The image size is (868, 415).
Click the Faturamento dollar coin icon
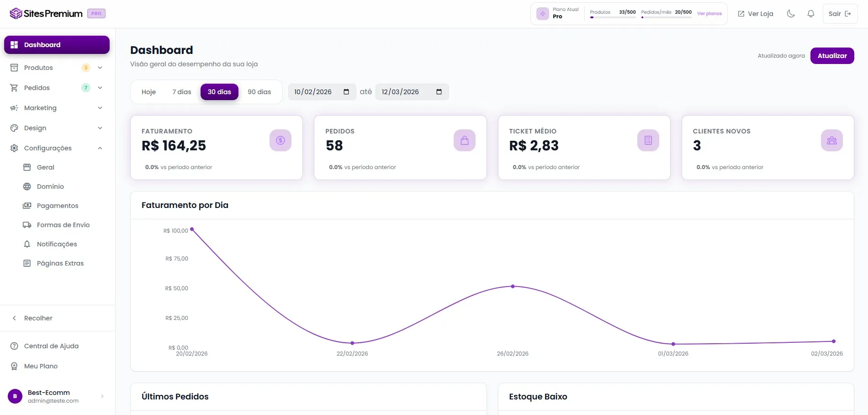click(x=281, y=140)
